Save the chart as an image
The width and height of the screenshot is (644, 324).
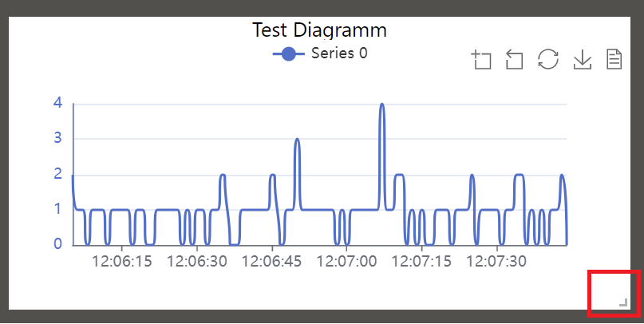(x=582, y=60)
